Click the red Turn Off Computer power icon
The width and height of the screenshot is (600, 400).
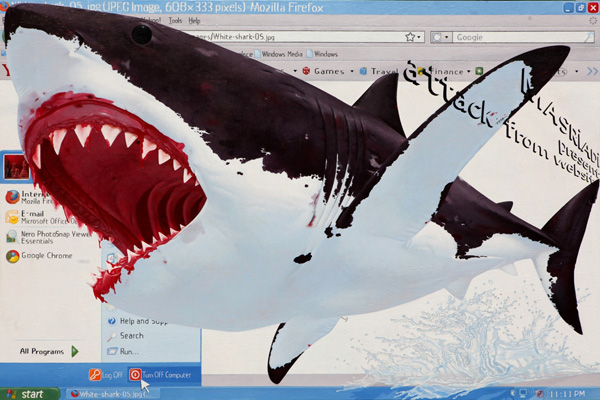tap(135, 375)
